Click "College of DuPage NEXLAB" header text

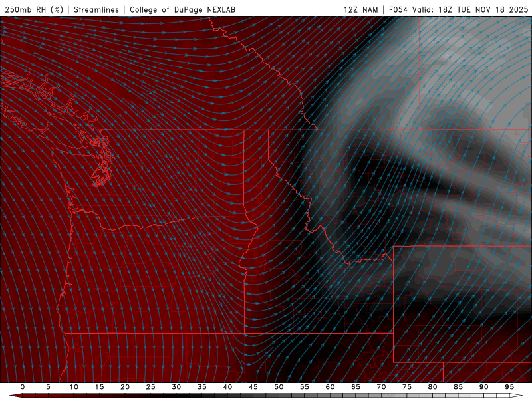click(x=182, y=9)
